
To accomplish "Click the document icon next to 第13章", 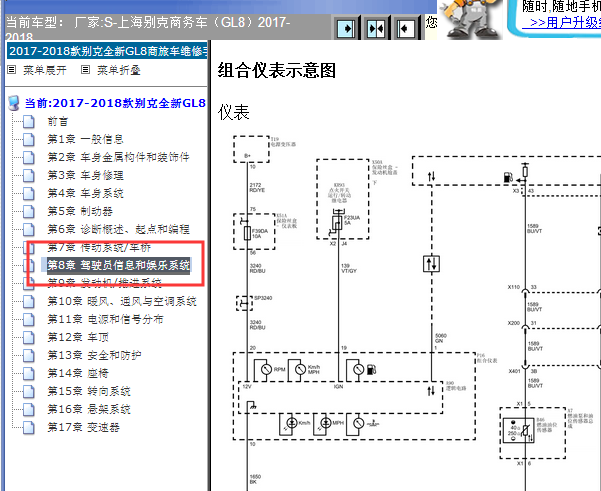I will pyautogui.click(x=29, y=356).
